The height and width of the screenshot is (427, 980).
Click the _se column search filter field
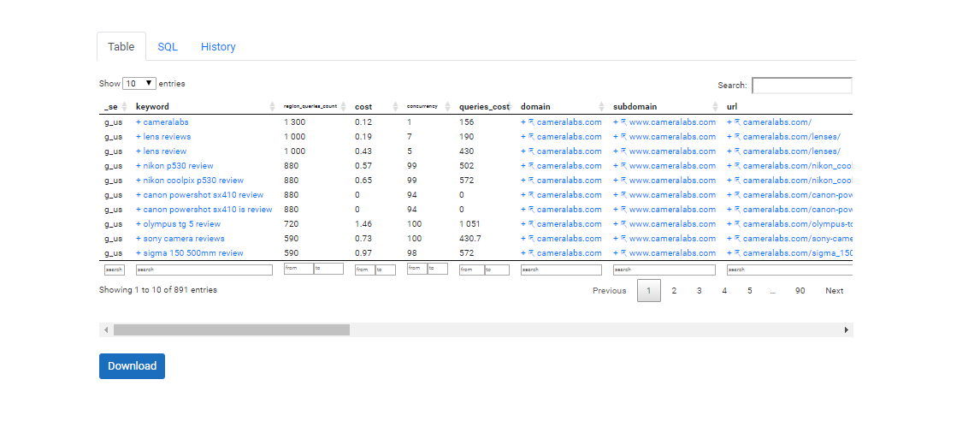115,270
